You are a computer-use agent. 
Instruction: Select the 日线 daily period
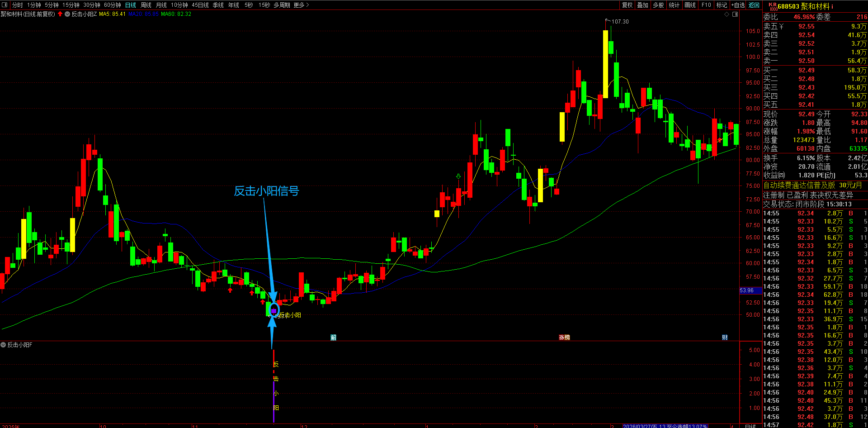pos(131,5)
